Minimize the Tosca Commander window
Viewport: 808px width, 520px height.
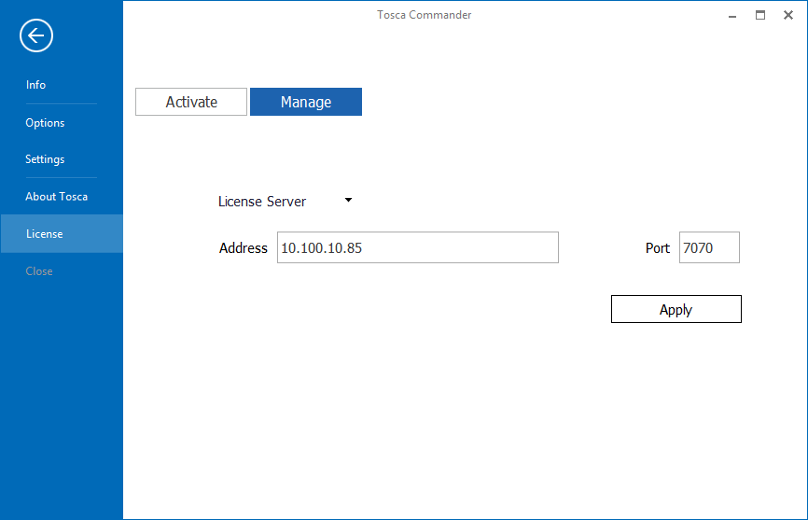point(732,15)
